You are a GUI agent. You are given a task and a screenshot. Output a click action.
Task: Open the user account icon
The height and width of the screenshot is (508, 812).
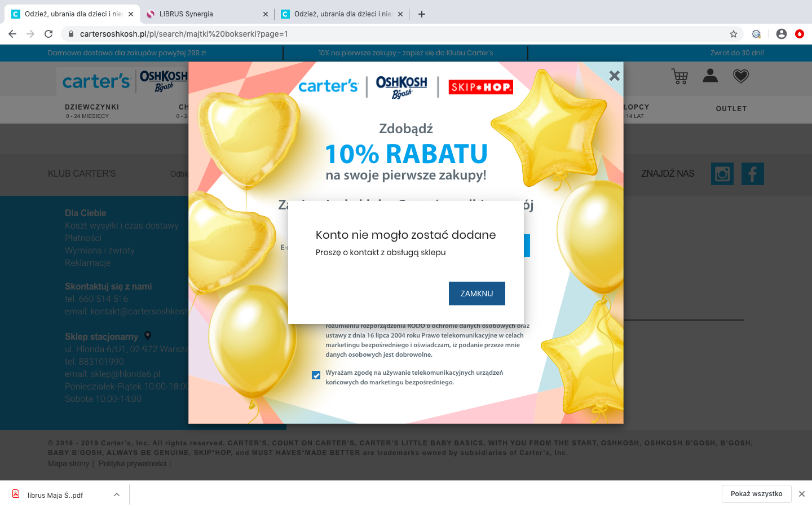(710, 76)
